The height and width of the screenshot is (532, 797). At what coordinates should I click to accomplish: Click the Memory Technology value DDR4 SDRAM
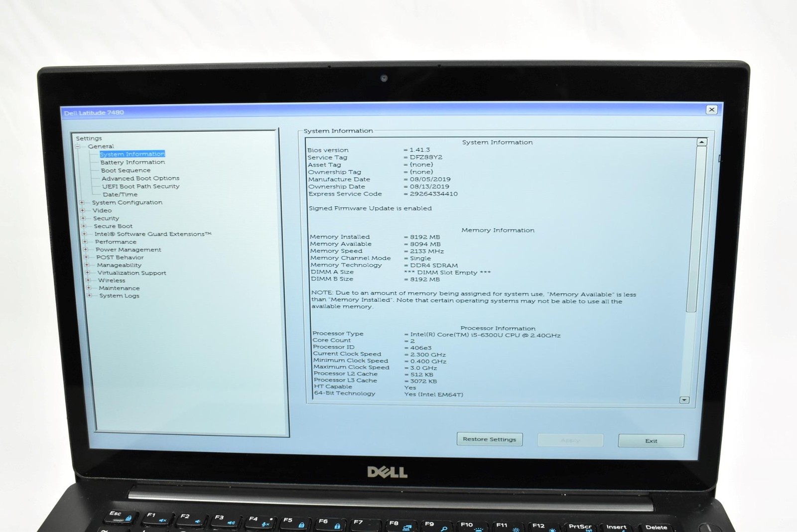point(434,266)
